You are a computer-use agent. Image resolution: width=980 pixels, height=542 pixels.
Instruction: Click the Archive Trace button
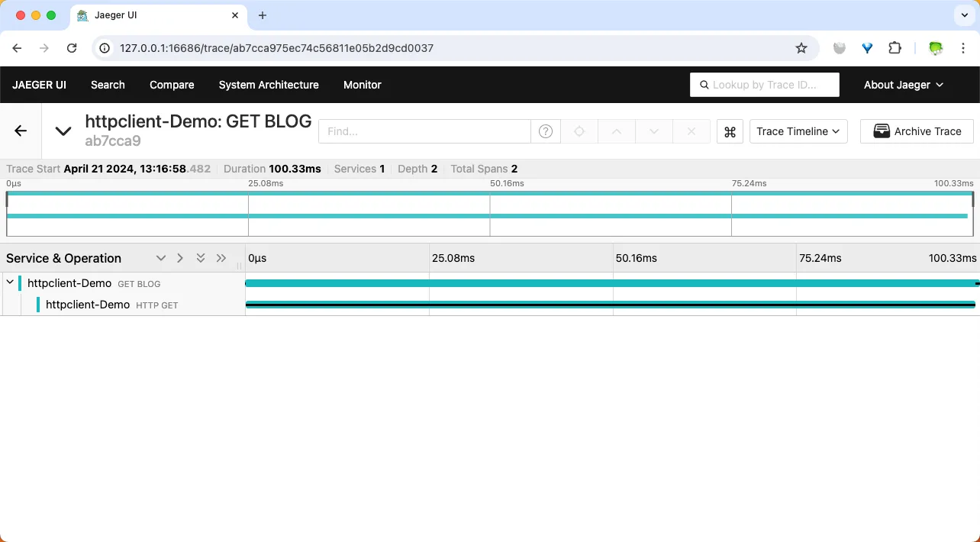[x=917, y=131]
